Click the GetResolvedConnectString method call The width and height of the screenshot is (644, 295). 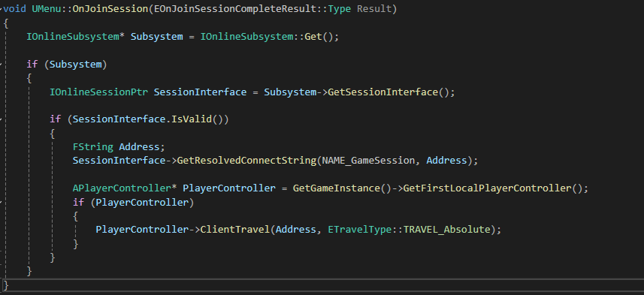tap(246, 161)
